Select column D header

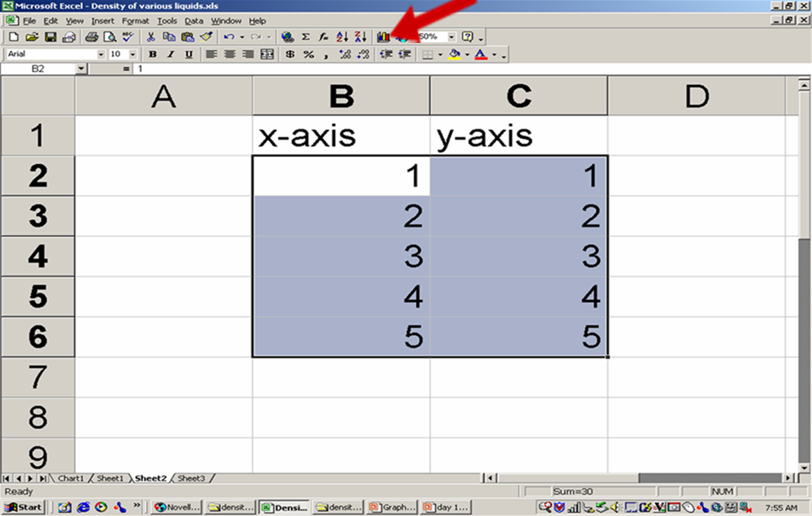(696, 95)
